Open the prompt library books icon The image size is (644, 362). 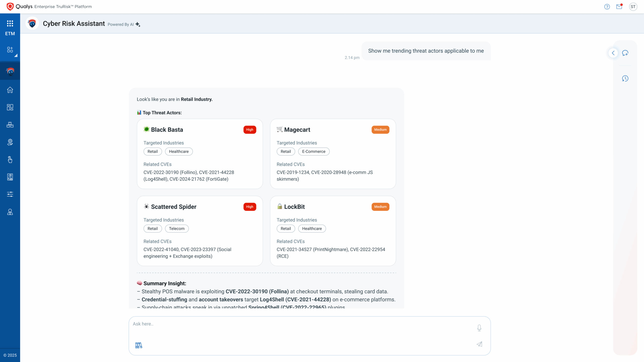click(139, 345)
